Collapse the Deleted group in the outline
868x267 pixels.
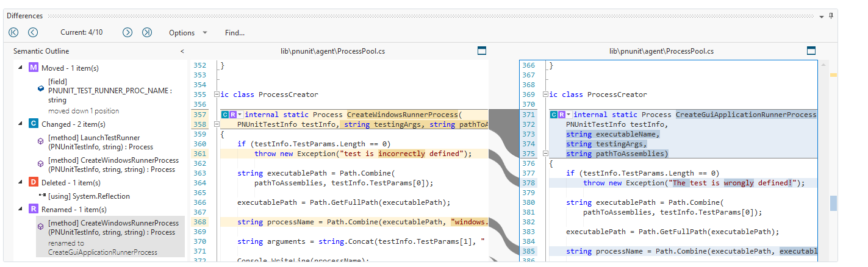20,182
